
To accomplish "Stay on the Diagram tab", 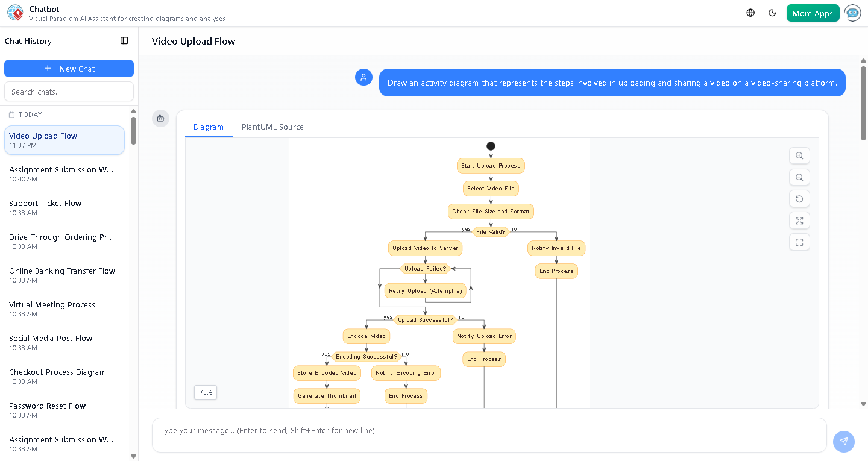I will pos(209,127).
